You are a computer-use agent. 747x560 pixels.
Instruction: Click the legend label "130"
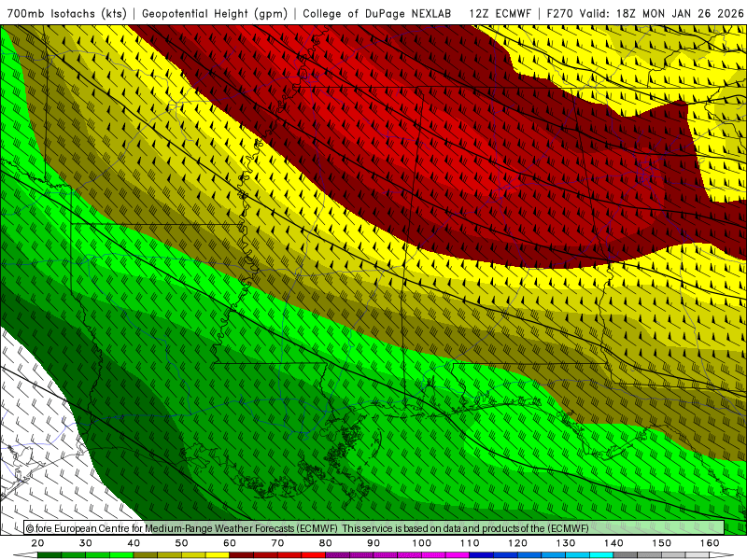point(566,543)
